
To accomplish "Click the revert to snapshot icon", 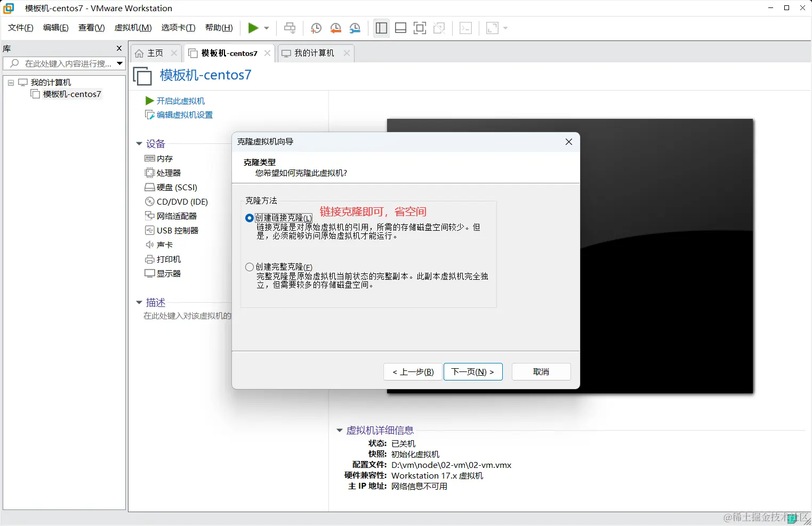I will pos(335,28).
